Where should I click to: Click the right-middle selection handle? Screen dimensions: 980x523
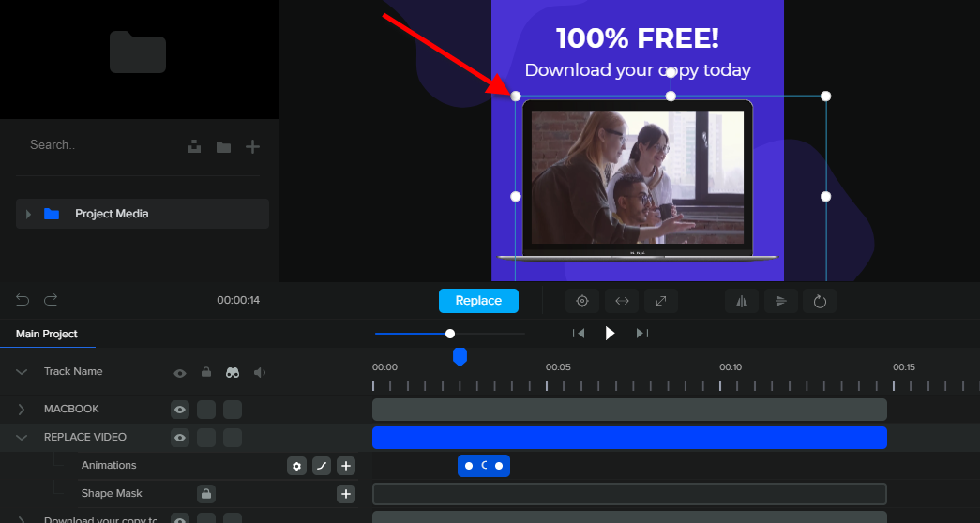pos(825,197)
